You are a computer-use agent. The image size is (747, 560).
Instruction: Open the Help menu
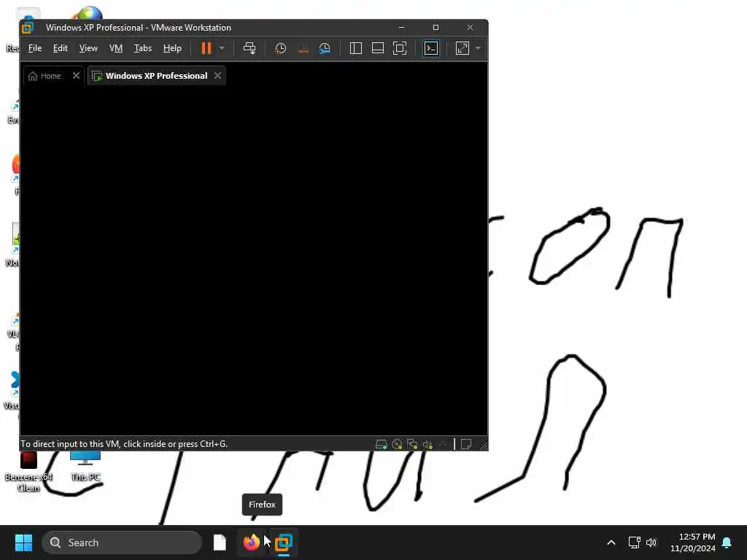click(172, 48)
